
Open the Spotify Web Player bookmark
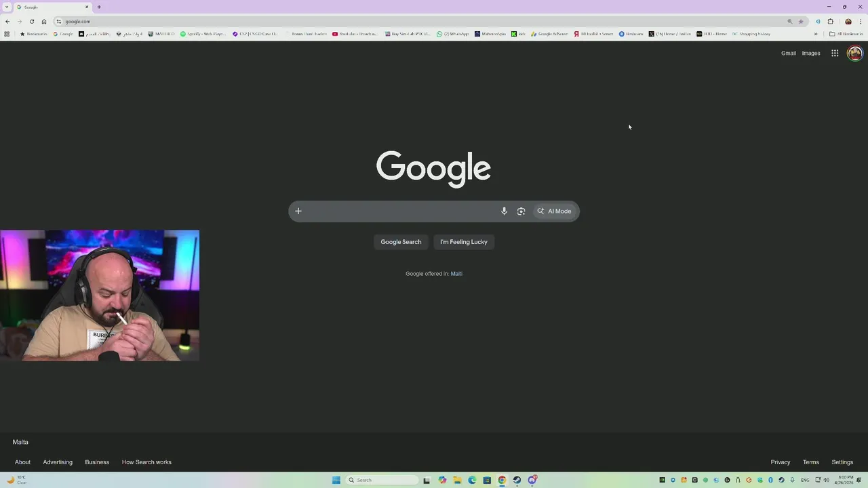coord(203,34)
